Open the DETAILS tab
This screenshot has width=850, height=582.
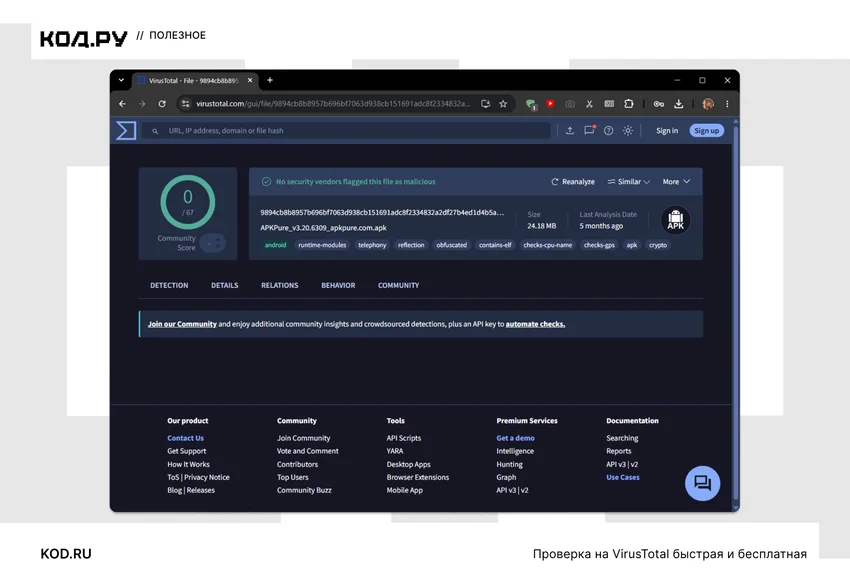(224, 285)
